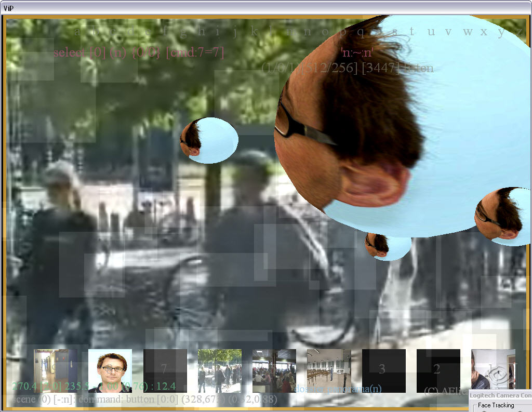Open the outdoor crowd under trees thumbnail
This screenshot has width=532, height=412.
tap(220, 370)
